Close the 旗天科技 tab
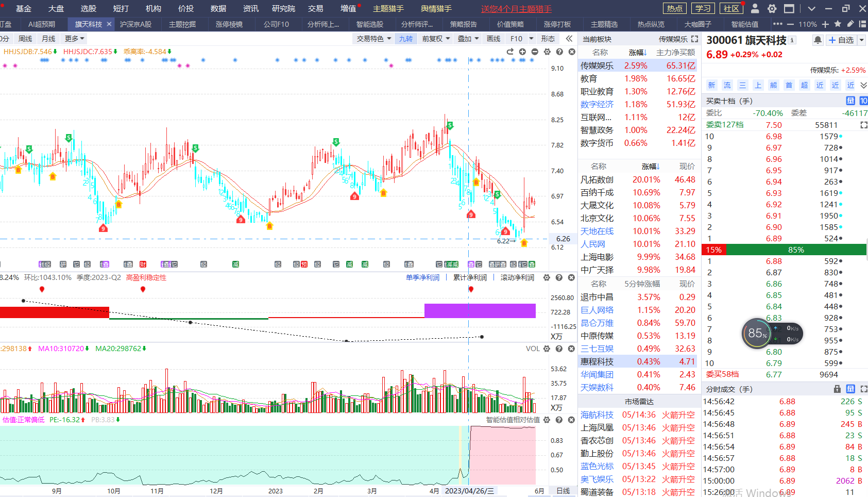This screenshot has width=868, height=497. pos(109,24)
